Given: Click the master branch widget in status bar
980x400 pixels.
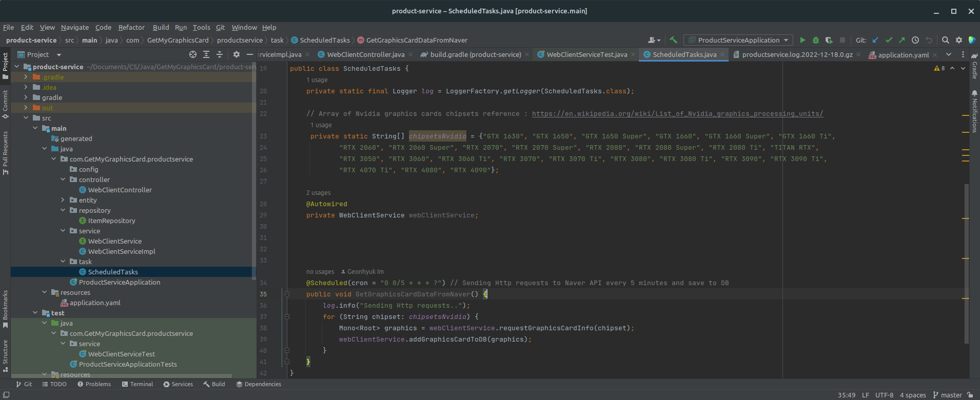Looking at the screenshot, I should click(947, 395).
